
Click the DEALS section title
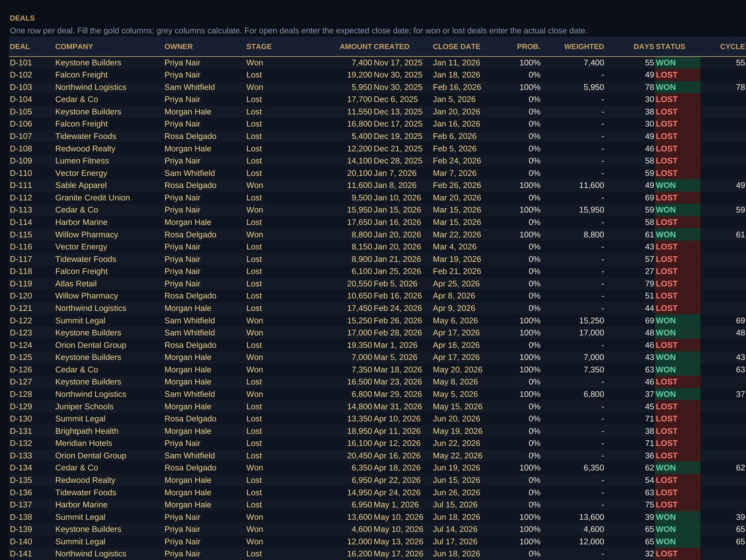click(x=22, y=18)
